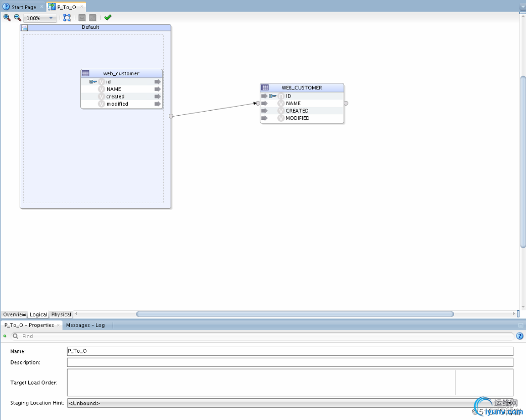Click the zoom out magnifier icon
This screenshot has width=526, height=420.
pos(17,18)
